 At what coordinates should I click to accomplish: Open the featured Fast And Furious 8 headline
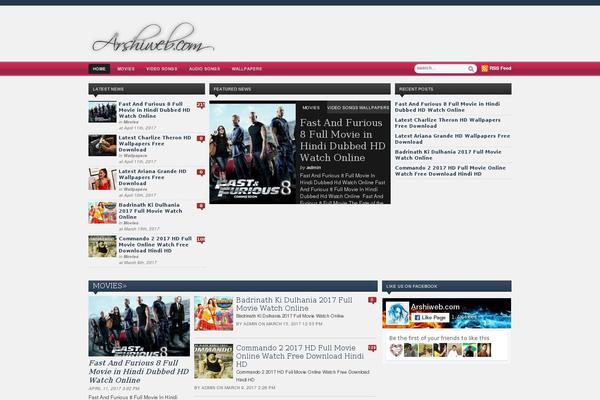pyautogui.click(x=342, y=140)
